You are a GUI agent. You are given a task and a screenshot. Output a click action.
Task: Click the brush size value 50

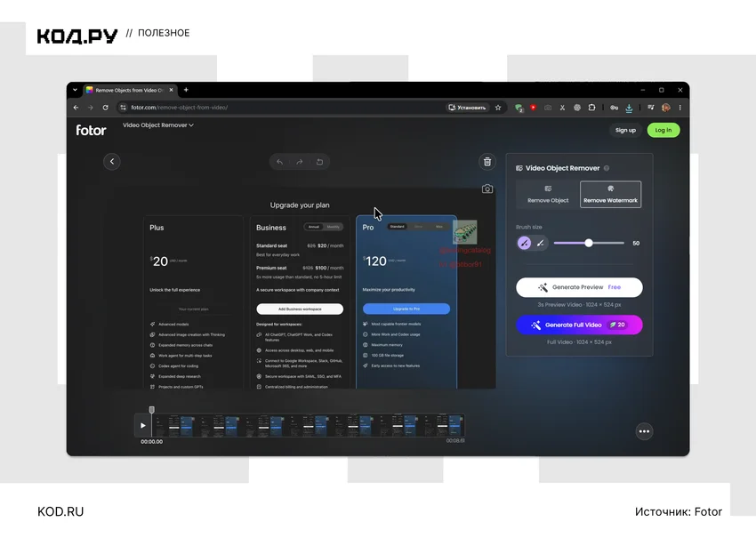[636, 244]
